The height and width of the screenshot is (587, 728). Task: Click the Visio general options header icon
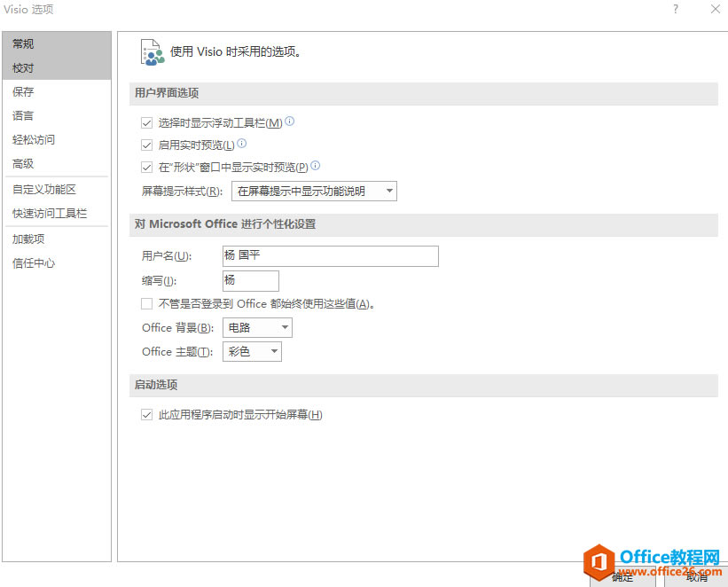pos(153,52)
